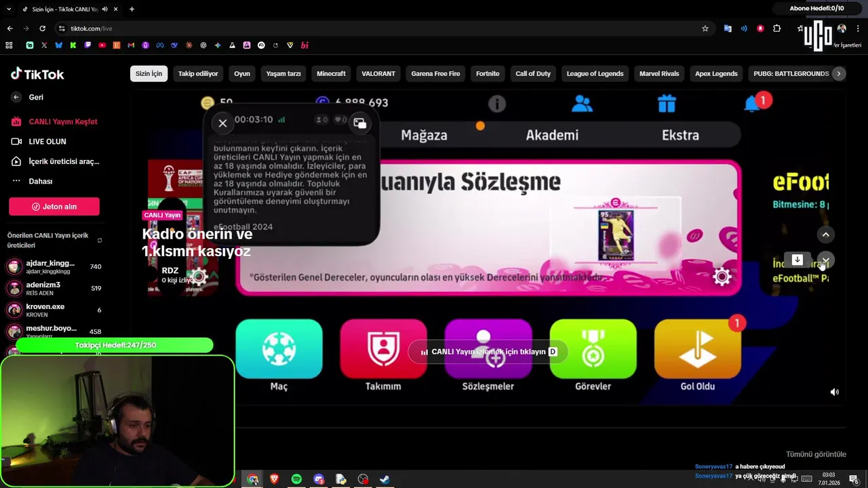Click Tümünü görüntüle link
This screenshot has width=868, height=488.
pos(816,454)
